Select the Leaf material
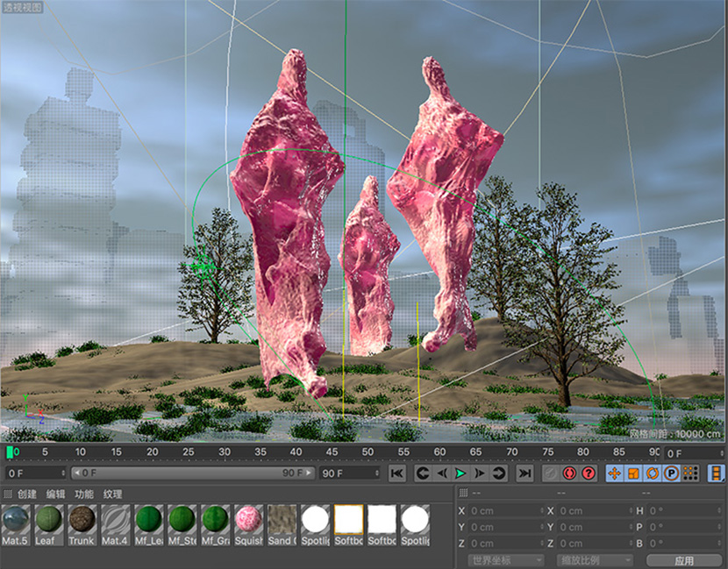The width and height of the screenshot is (728, 569). click(x=48, y=525)
